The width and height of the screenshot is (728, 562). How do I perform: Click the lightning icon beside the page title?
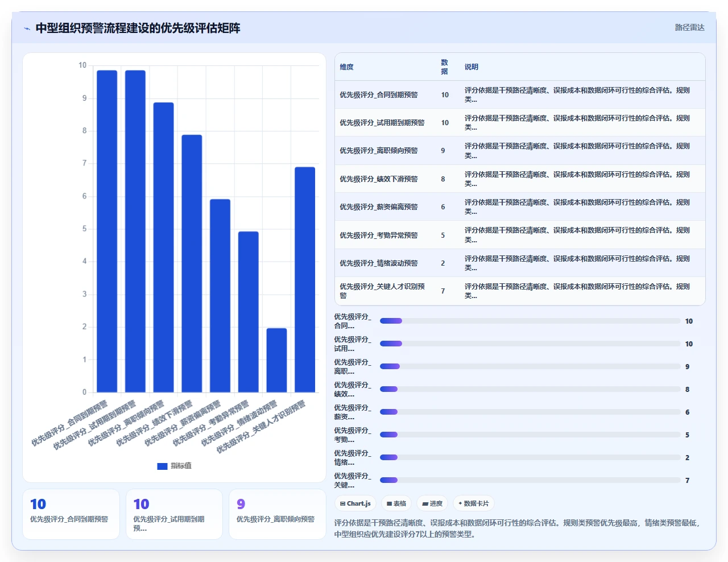(27, 28)
